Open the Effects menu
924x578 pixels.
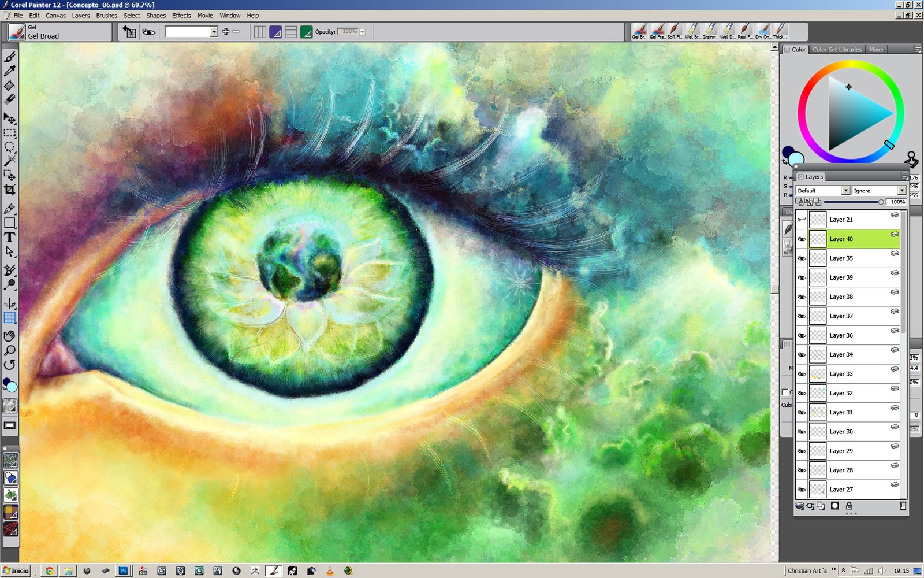pos(181,16)
